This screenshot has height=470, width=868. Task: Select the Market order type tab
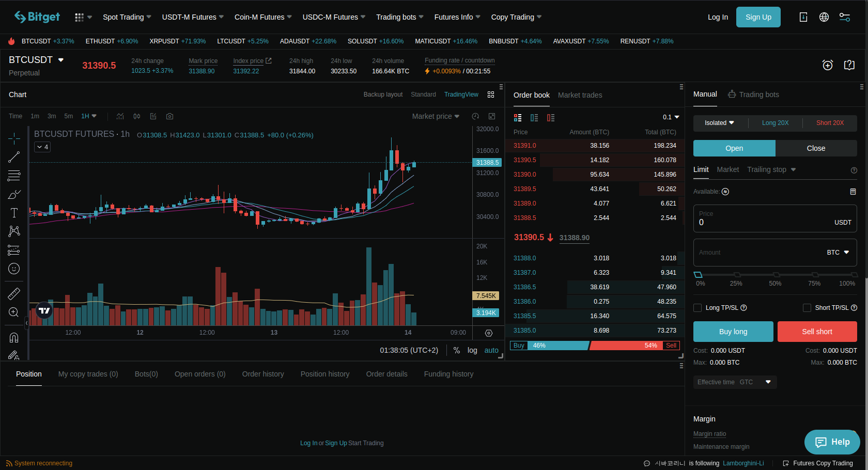(x=728, y=169)
